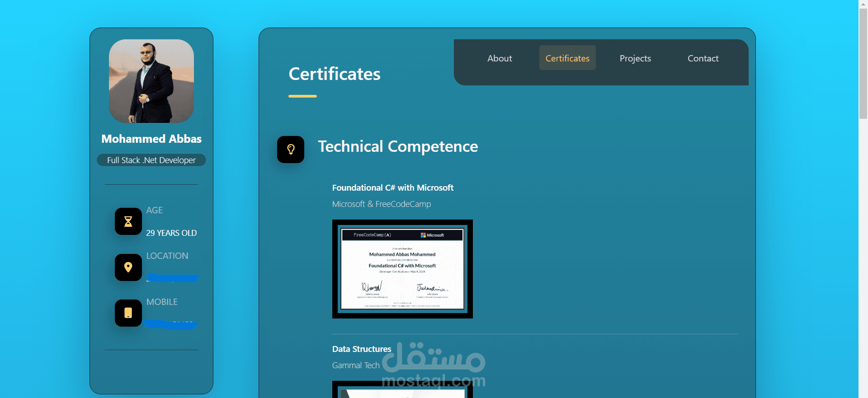Click the Gammal Tech text
The image size is (868, 398).
coord(356,365)
